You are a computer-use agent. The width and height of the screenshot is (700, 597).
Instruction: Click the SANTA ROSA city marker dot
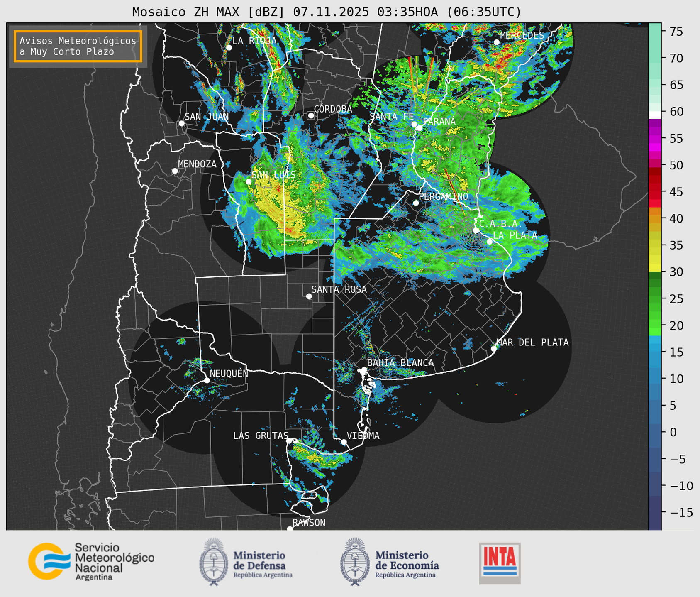[x=309, y=296]
